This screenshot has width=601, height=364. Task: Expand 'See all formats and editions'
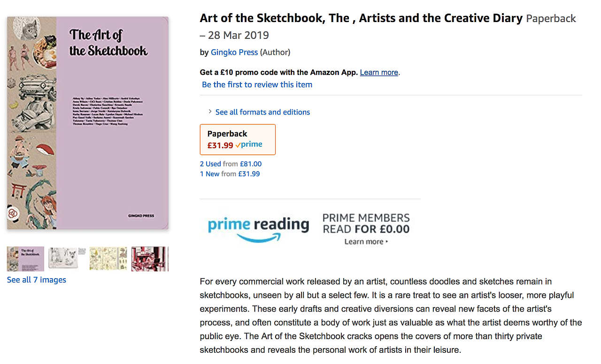tap(262, 112)
